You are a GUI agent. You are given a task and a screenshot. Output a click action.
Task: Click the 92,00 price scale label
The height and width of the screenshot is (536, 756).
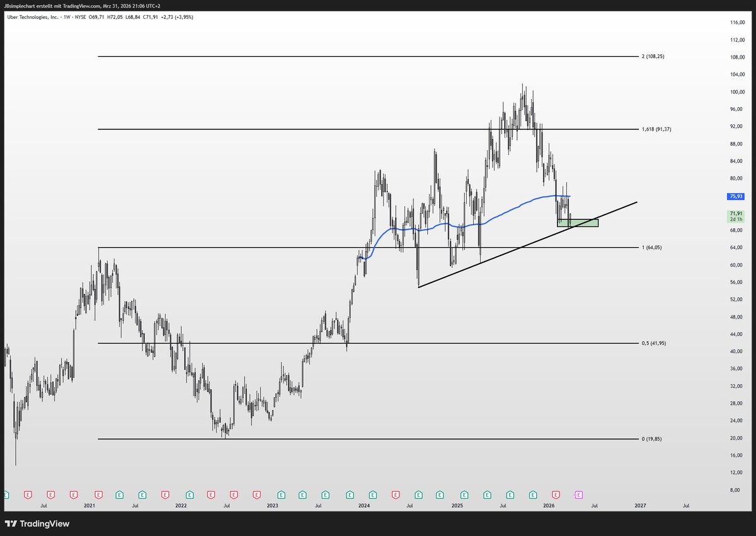click(736, 127)
